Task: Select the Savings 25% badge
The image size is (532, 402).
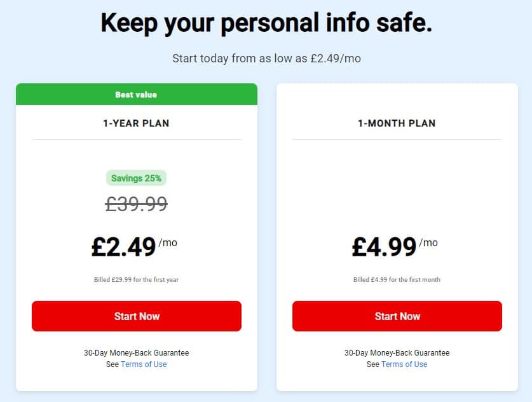Action: point(137,178)
